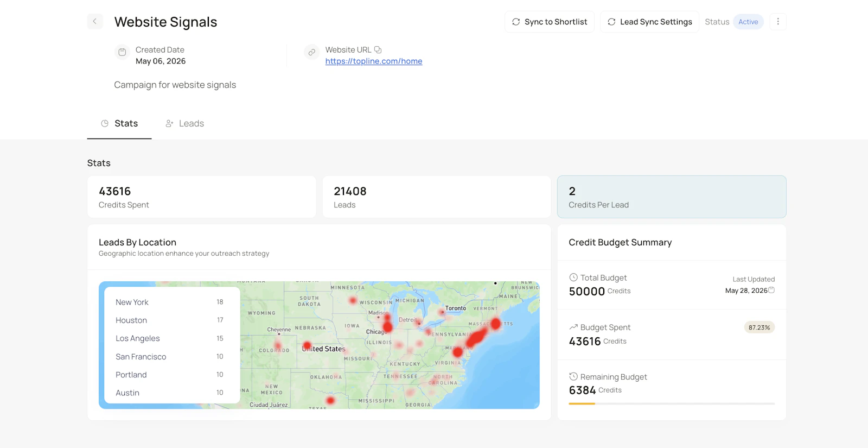Open the three-dot more options menu
The image size is (868, 448).
(x=778, y=22)
